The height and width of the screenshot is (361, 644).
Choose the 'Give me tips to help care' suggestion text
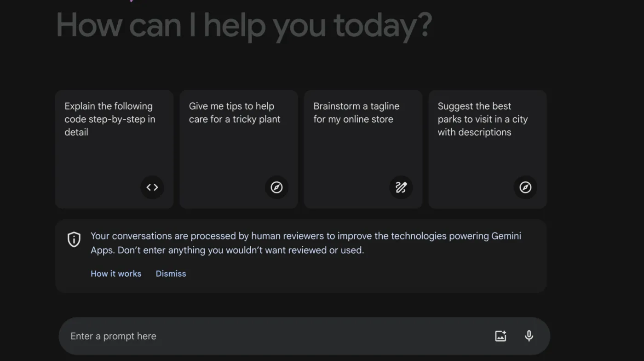pyautogui.click(x=235, y=113)
